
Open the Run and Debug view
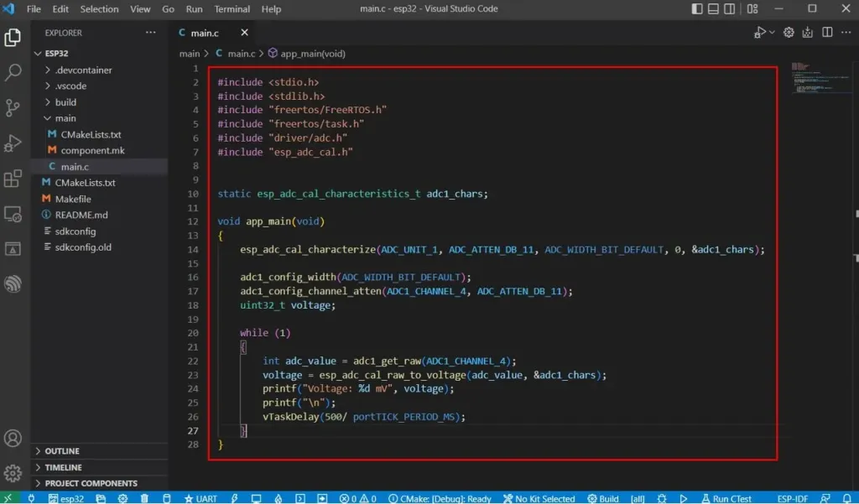pyautogui.click(x=13, y=143)
